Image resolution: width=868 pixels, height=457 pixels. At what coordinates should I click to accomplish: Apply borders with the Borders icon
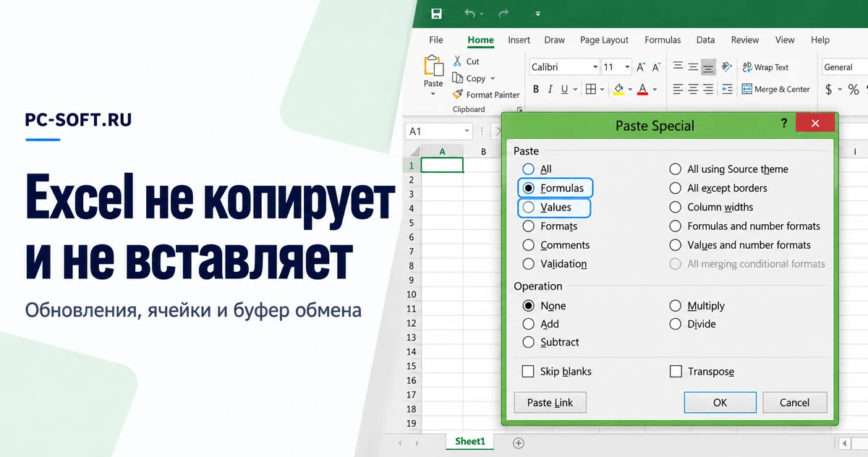pyautogui.click(x=591, y=90)
